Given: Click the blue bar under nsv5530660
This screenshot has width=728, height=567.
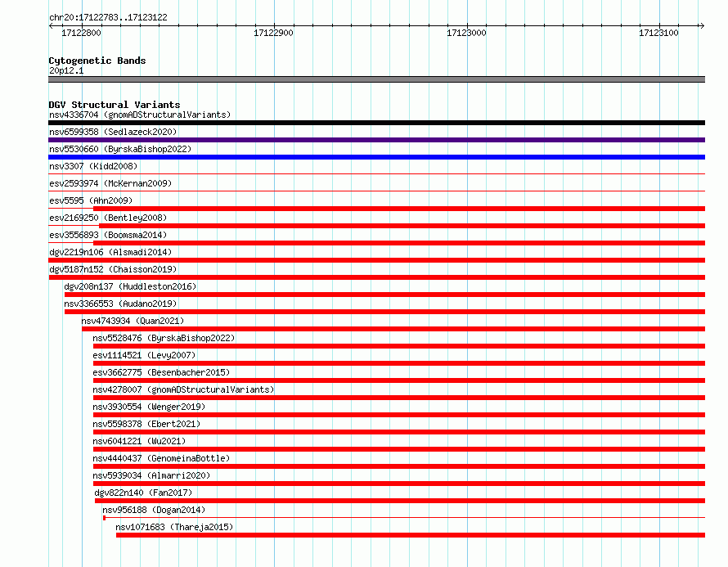Looking at the screenshot, I should (376, 157).
